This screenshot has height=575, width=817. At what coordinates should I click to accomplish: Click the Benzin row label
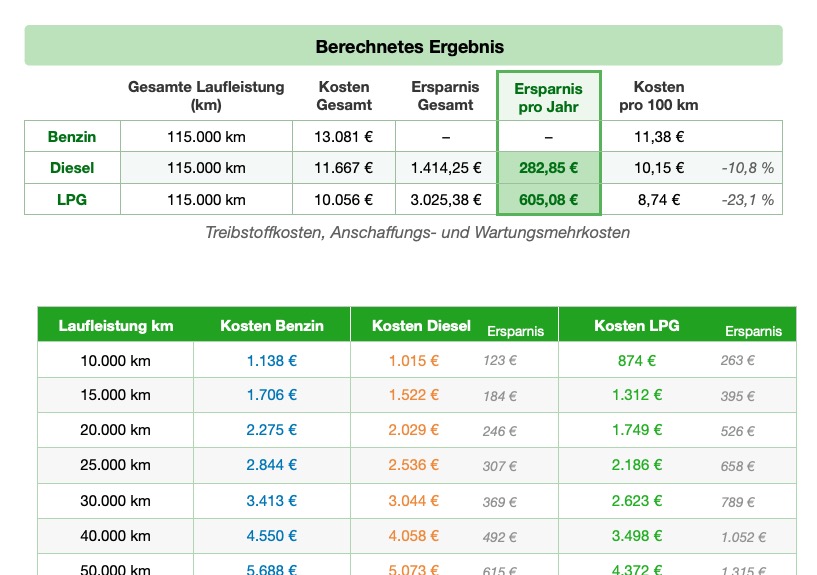[72, 136]
